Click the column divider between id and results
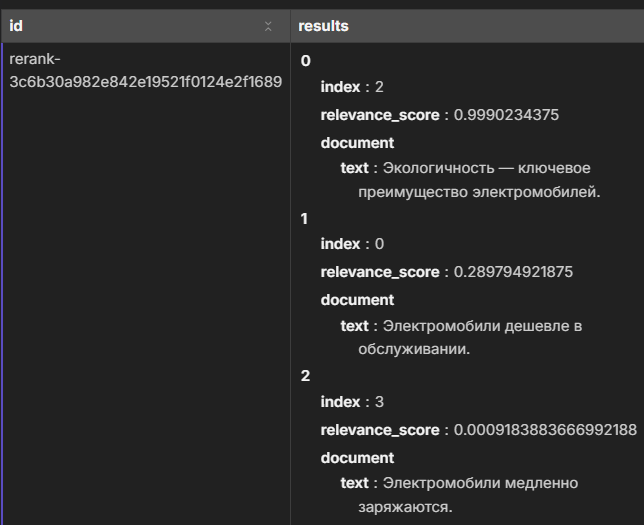Screen dimensions: 644x525 click(x=290, y=27)
